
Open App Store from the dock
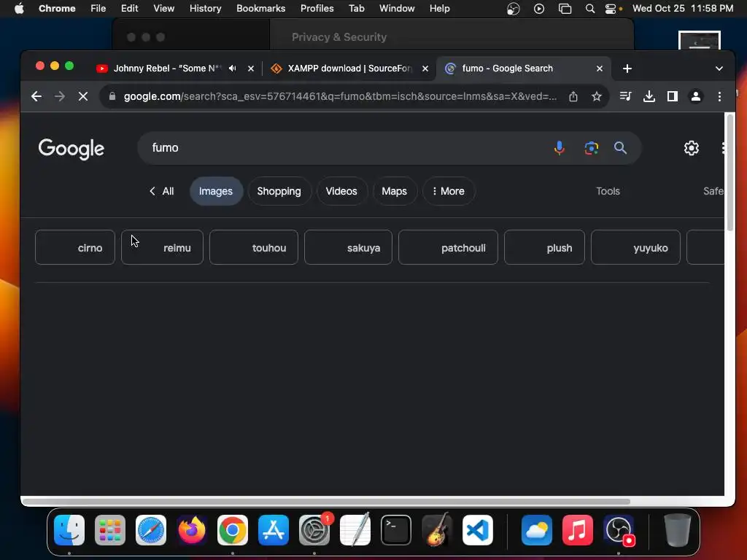click(x=274, y=530)
